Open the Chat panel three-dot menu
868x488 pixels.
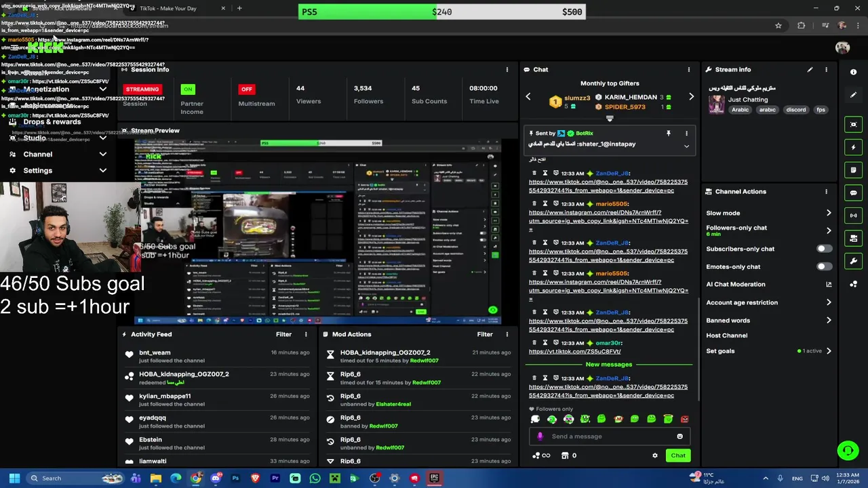[688, 70]
